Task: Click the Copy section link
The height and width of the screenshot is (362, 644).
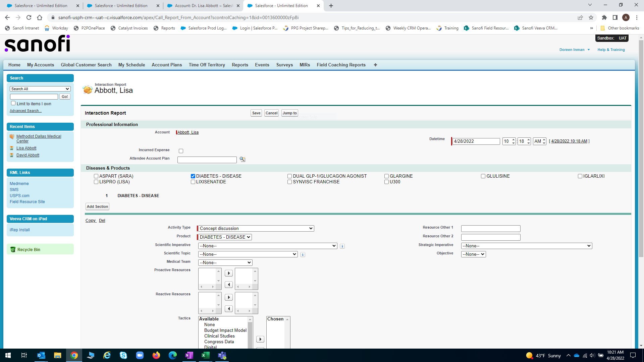Action: tap(91, 221)
